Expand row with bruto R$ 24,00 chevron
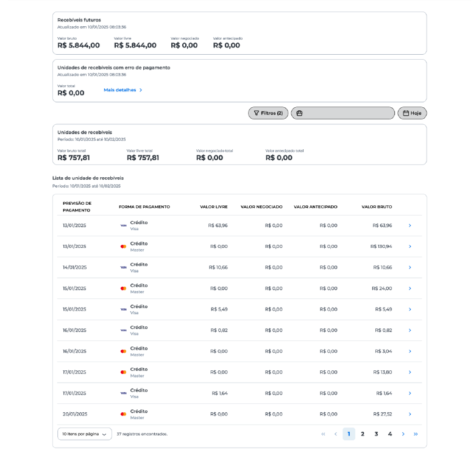 410,289
